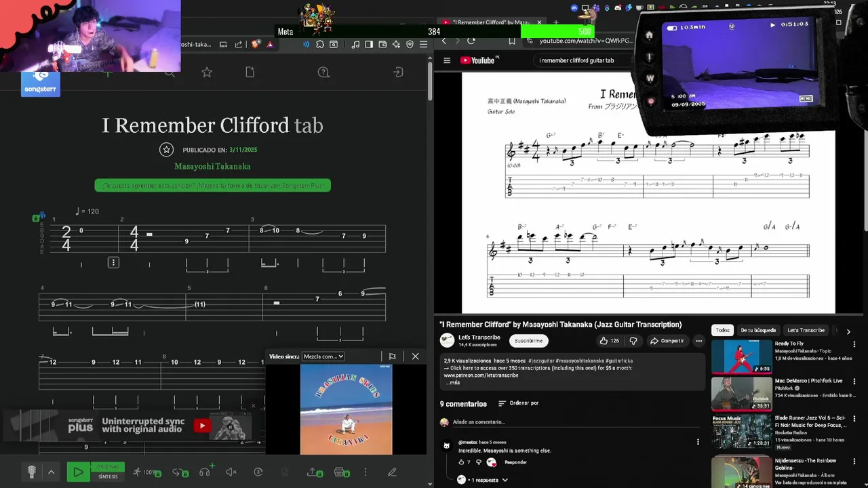Select the Todos filter chip
This screenshot has height=488, width=868.
click(x=723, y=330)
